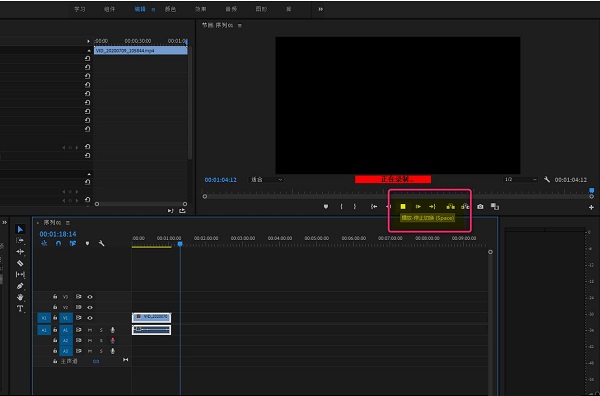Collapse effect controls timeline view arrow

(x=88, y=41)
